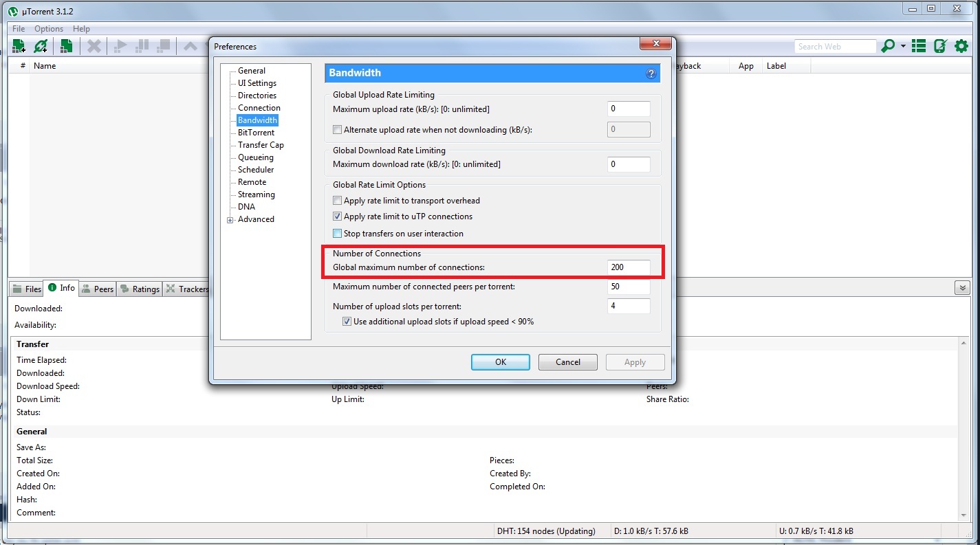Screen dimensions: 980x545
Task: Select Remote in preferences tree
Action: tap(252, 182)
